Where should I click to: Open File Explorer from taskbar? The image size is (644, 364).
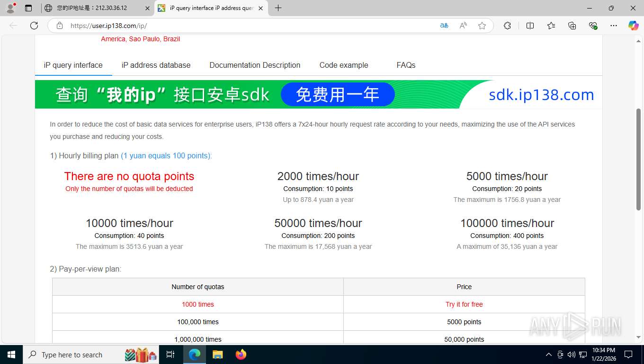pyautogui.click(x=217, y=355)
